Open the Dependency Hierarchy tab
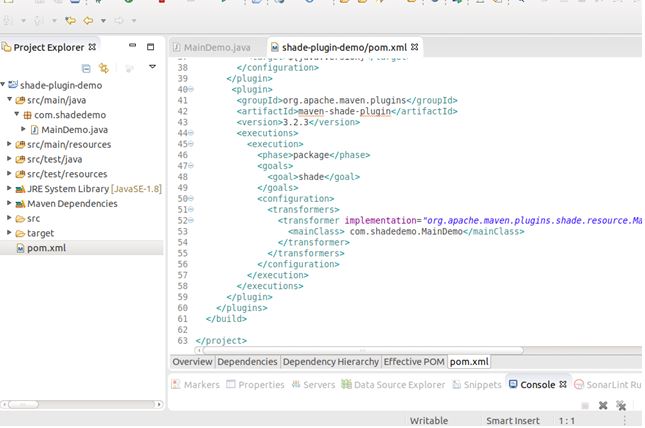 click(330, 362)
